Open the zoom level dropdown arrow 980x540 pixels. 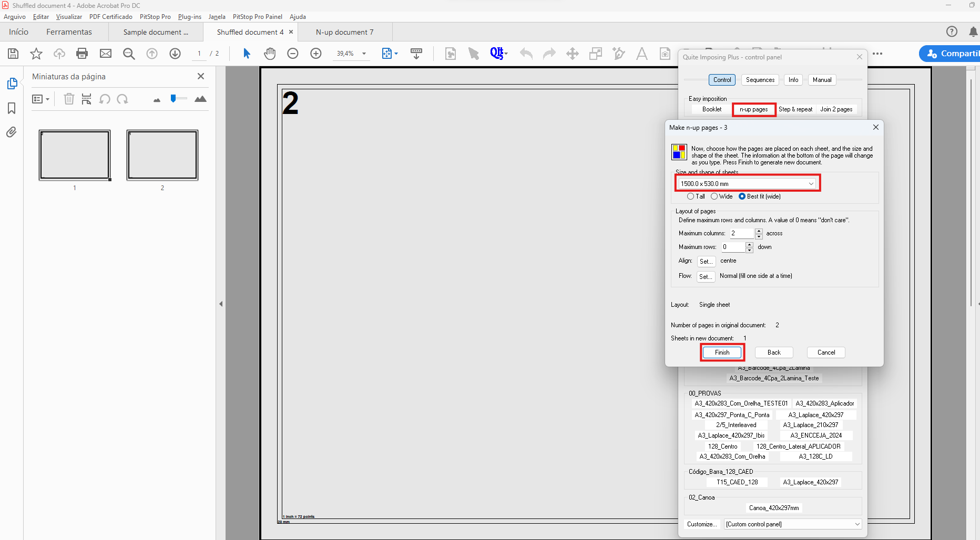pyautogui.click(x=364, y=54)
